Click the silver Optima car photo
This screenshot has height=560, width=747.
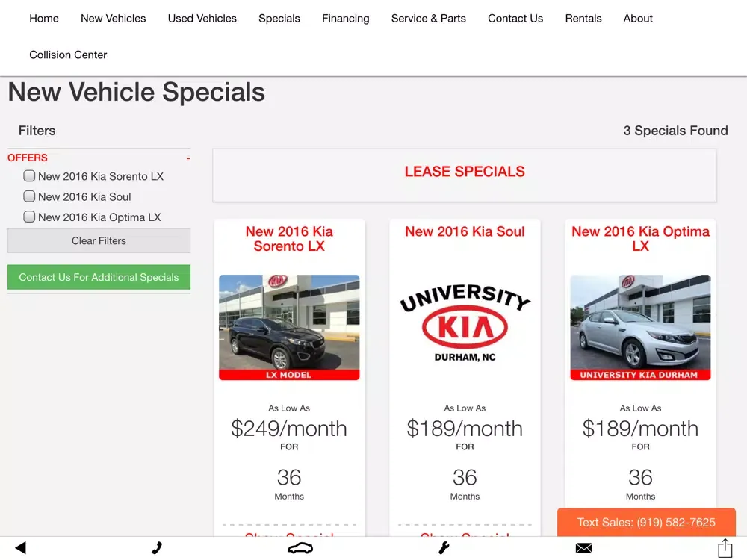pos(640,327)
